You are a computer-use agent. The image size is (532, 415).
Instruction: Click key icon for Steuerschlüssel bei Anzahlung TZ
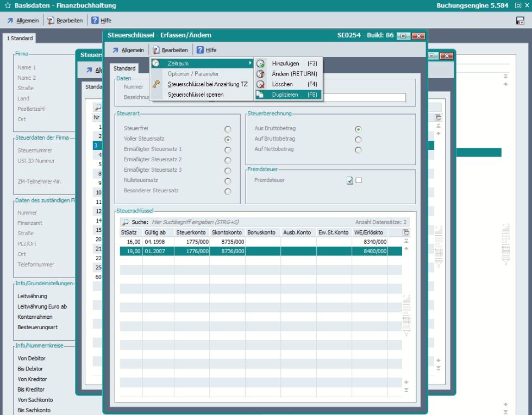pyautogui.click(x=156, y=84)
